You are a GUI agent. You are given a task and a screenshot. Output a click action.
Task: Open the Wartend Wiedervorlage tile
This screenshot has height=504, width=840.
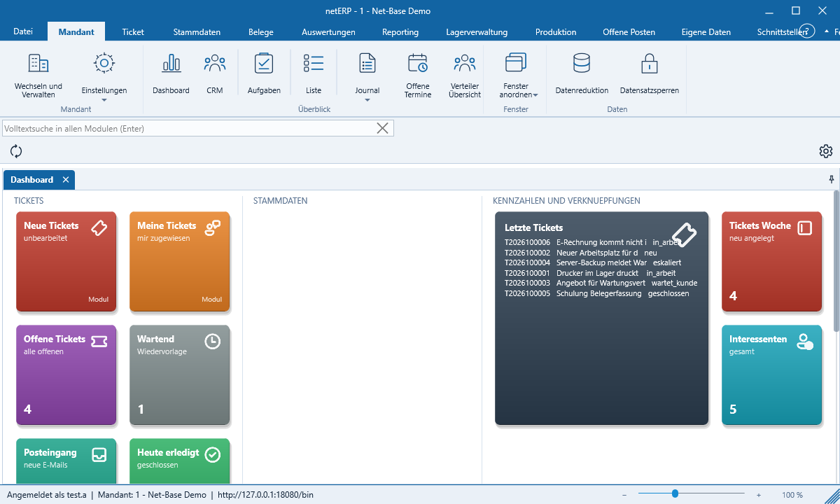(x=180, y=375)
